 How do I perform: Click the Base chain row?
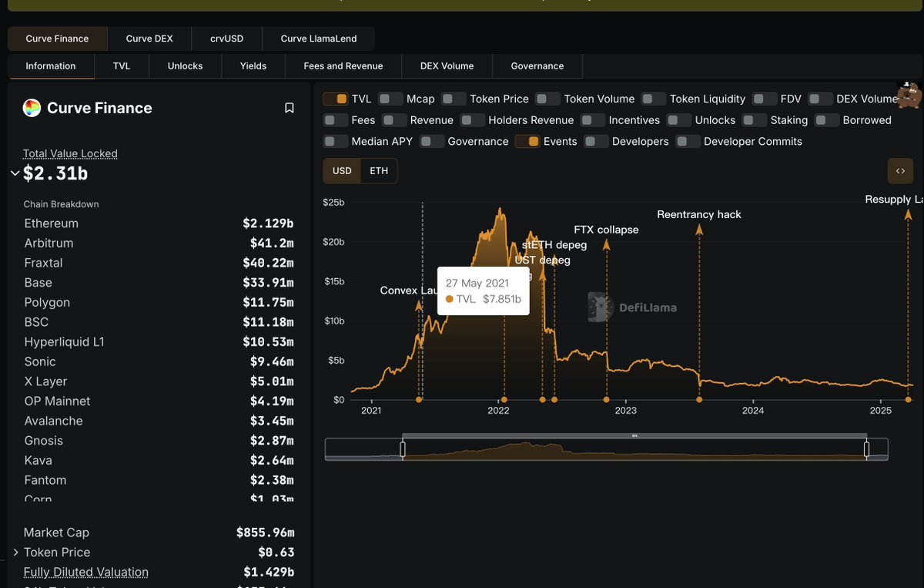[x=159, y=283]
